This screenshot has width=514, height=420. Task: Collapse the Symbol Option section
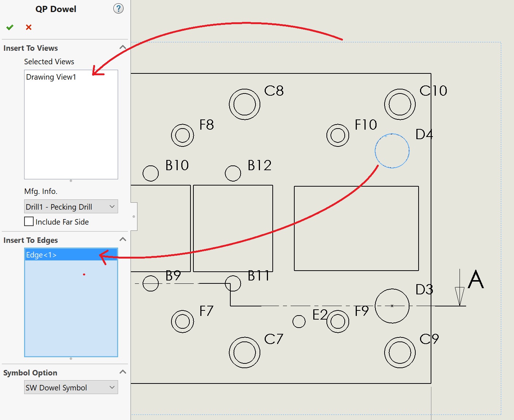123,372
